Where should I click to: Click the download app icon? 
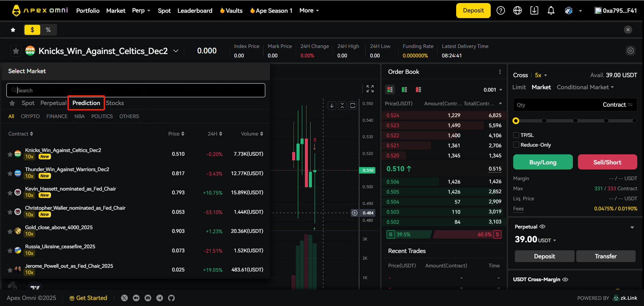534,11
